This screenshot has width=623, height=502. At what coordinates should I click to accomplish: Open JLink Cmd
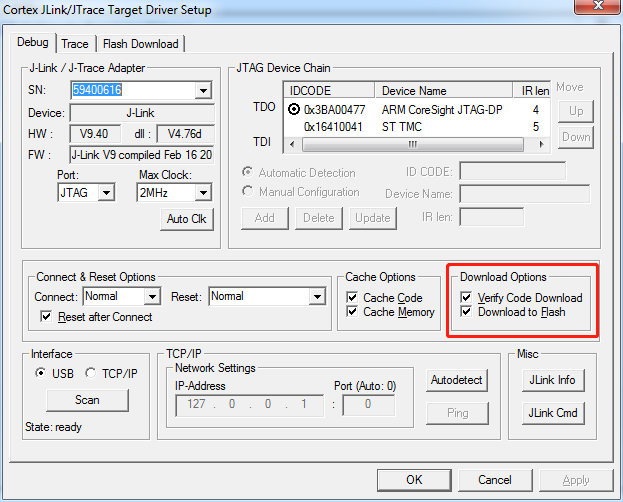click(x=553, y=413)
